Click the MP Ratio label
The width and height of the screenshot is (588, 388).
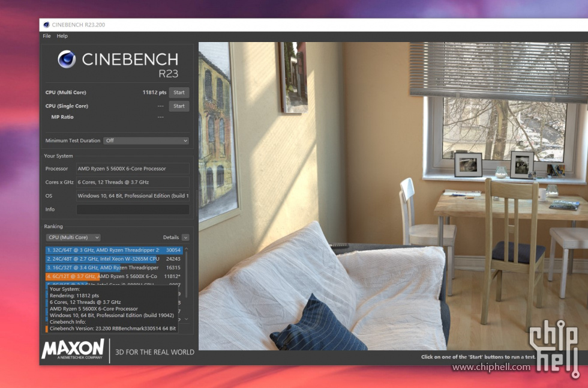pyautogui.click(x=62, y=117)
